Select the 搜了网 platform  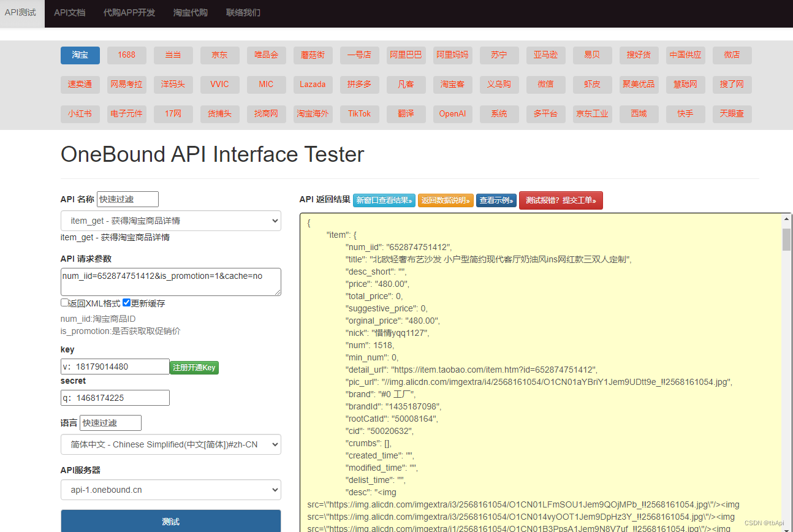pos(732,85)
